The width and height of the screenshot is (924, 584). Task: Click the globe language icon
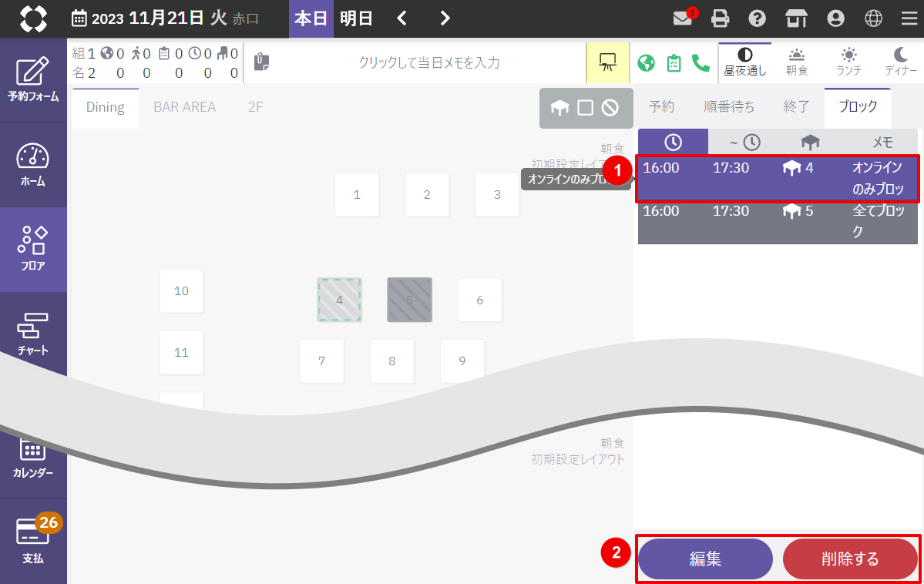point(872,18)
